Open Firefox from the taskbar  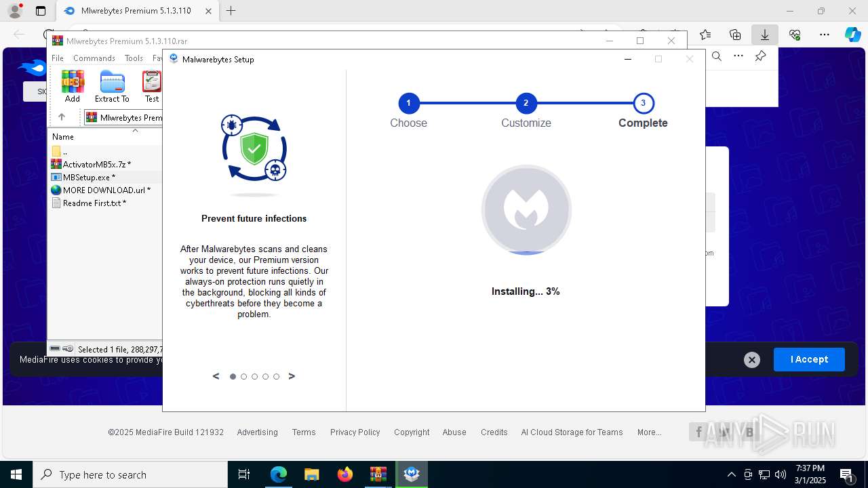pyautogui.click(x=345, y=474)
